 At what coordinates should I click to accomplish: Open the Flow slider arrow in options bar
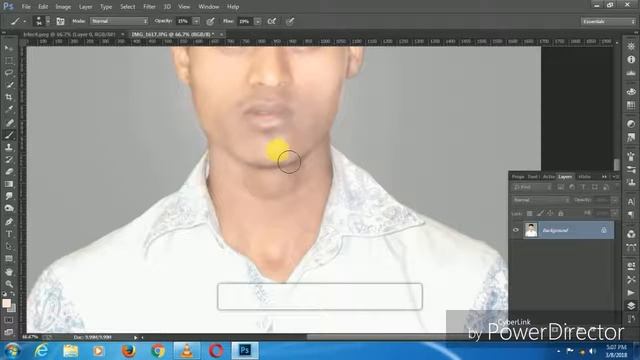(x=258, y=21)
